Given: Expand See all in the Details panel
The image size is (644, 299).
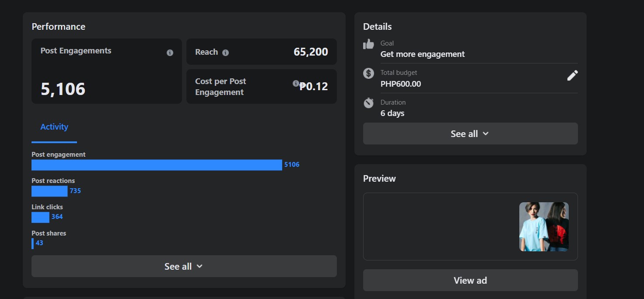Looking at the screenshot, I should [x=470, y=134].
